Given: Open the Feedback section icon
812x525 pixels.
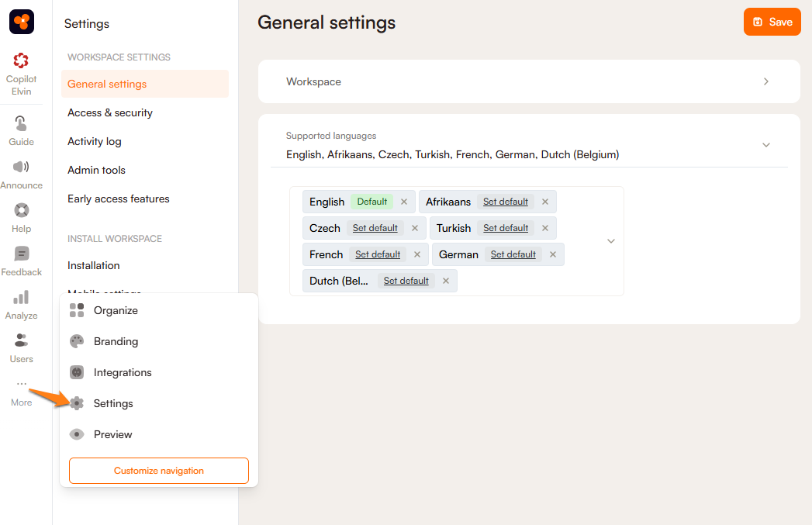Looking at the screenshot, I should point(21,254).
